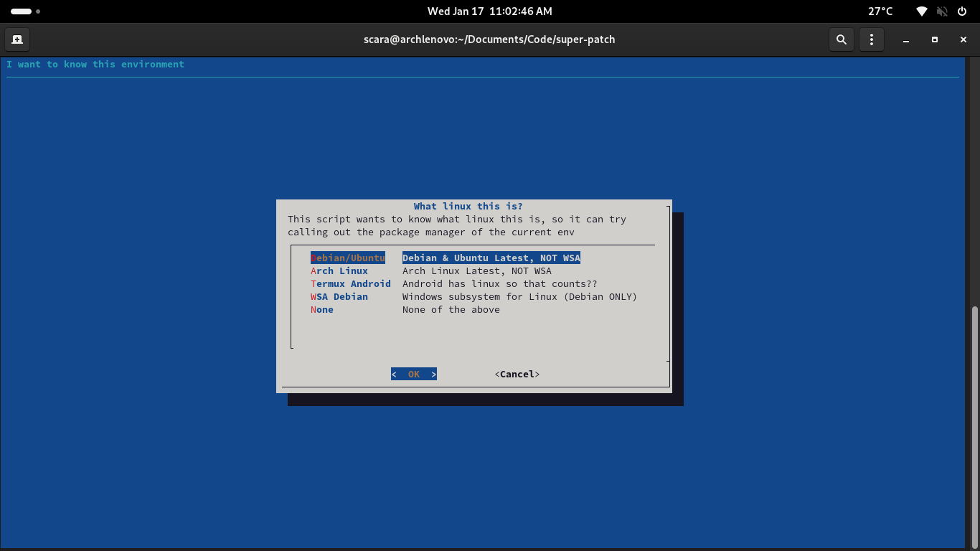Click the Wi-Fi status icon
The height and width of the screenshot is (551, 980).
tap(922, 11)
